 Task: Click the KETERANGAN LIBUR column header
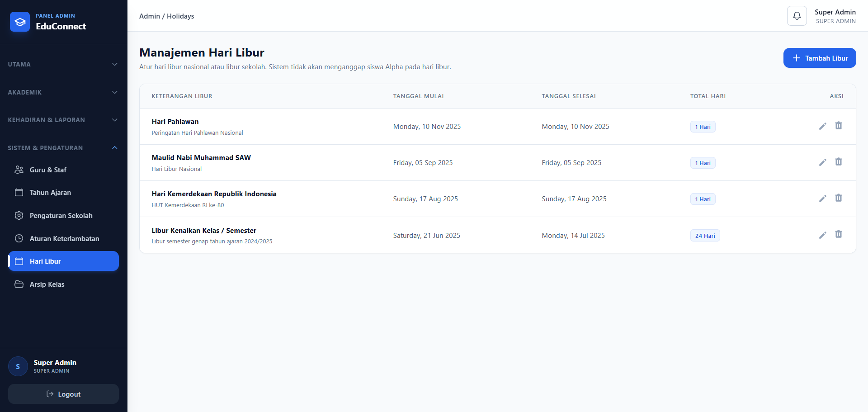(182, 96)
